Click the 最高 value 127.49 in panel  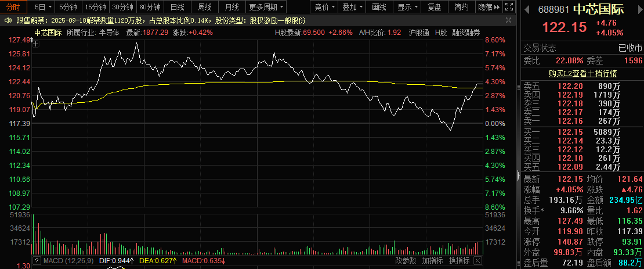[x=570, y=221]
